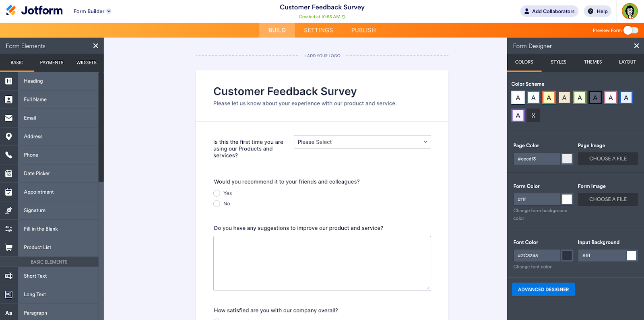The width and height of the screenshot is (644, 320).
Task: Click the Page Color swatch
Action: 567,159
